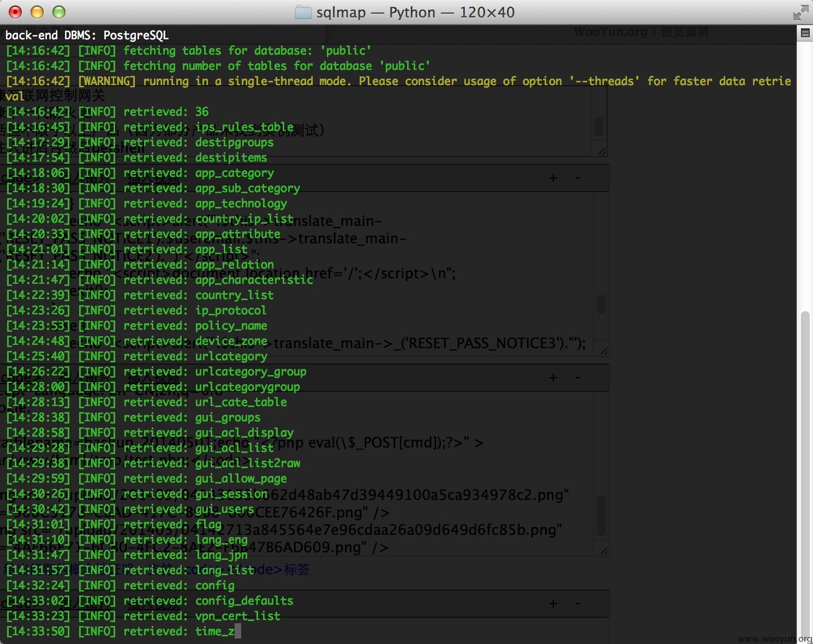Click the line fetching tables for database 'public'
This screenshot has width=813, height=644.
tap(189, 51)
